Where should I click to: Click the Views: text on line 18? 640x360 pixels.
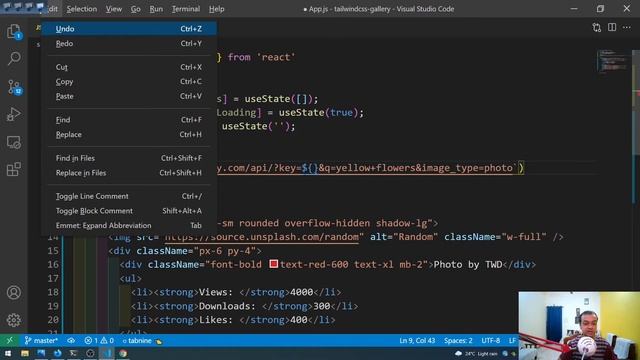pyautogui.click(x=216, y=292)
